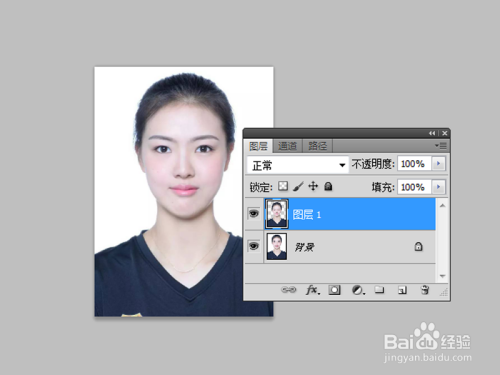Click the link layers icon
The height and width of the screenshot is (375, 500).
tap(288, 290)
